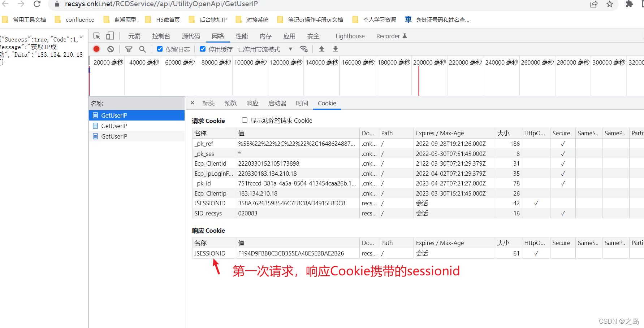Open the 预览 request detail tab

point(230,103)
